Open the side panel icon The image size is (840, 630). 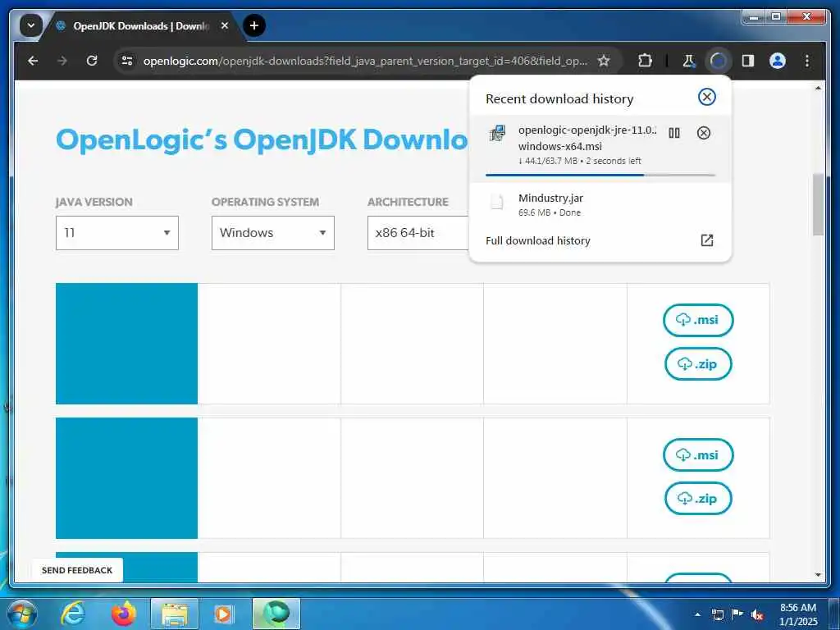(x=748, y=61)
